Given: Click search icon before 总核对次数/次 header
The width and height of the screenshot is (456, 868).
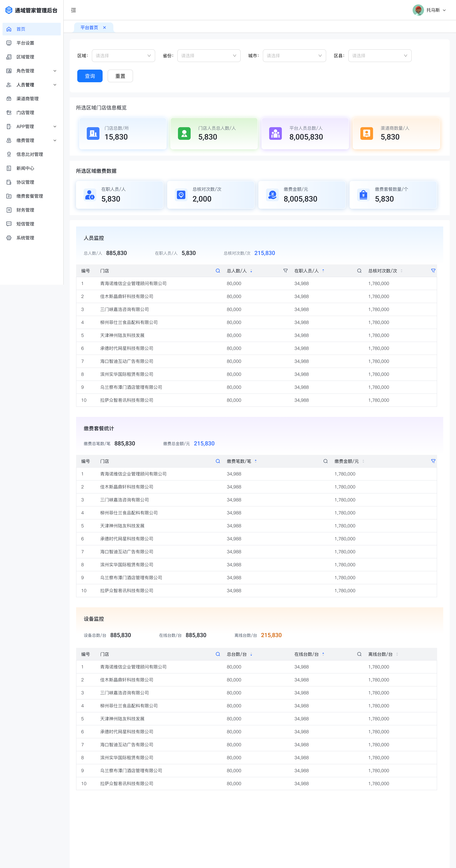Looking at the screenshot, I should tap(359, 271).
